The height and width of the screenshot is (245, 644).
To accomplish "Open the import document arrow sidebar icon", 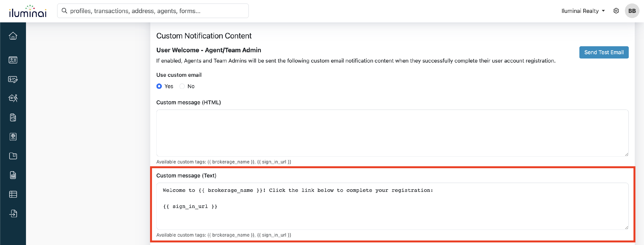I will (x=13, y=213).
